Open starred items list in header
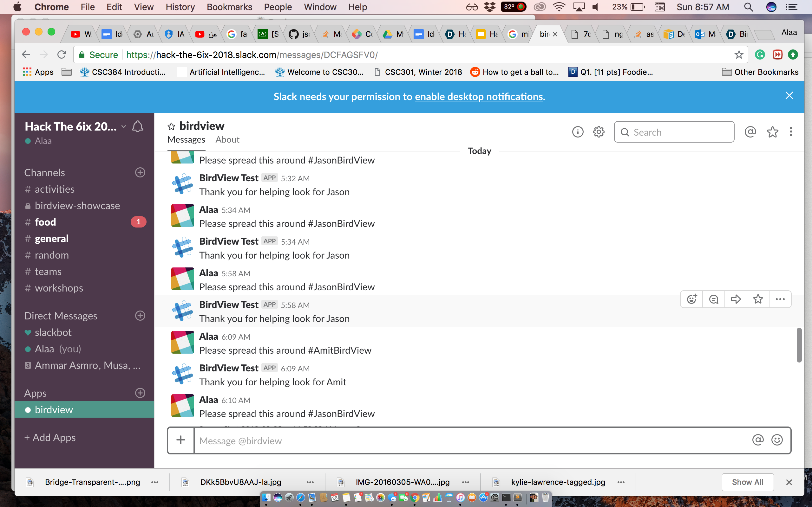Image resolution: width=812 pixels, height=507 pixels. (x=772, y=132)
